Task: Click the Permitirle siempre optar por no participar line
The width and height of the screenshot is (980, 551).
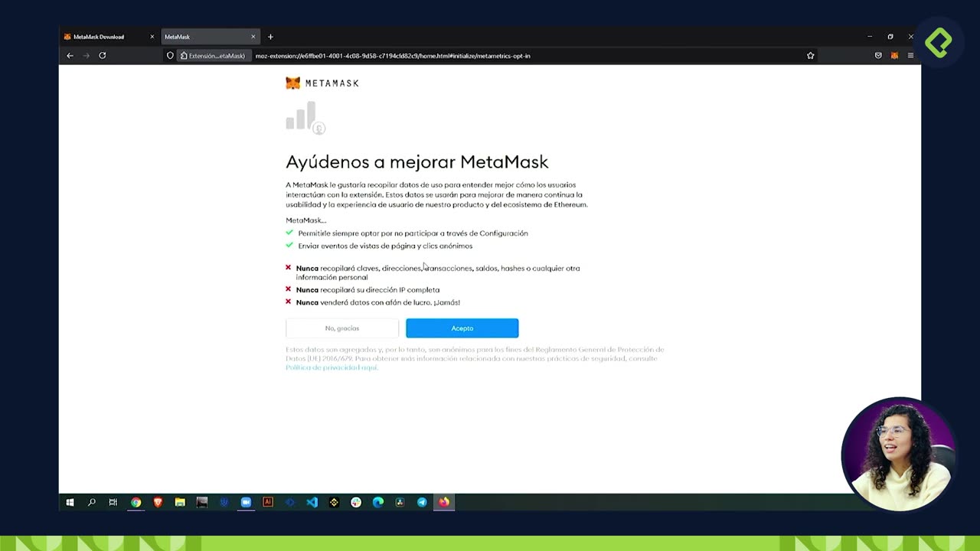Action: pyautogui.click(x=413, y=233)
